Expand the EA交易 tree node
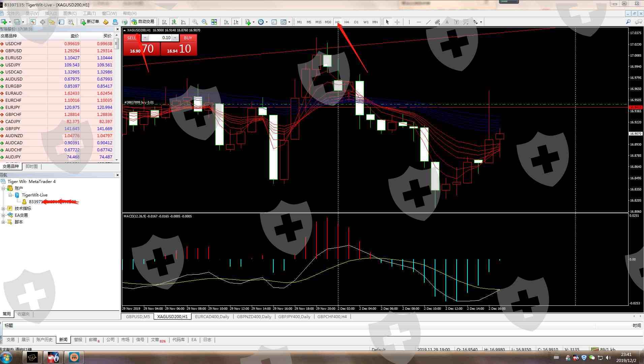 (3, 215)
